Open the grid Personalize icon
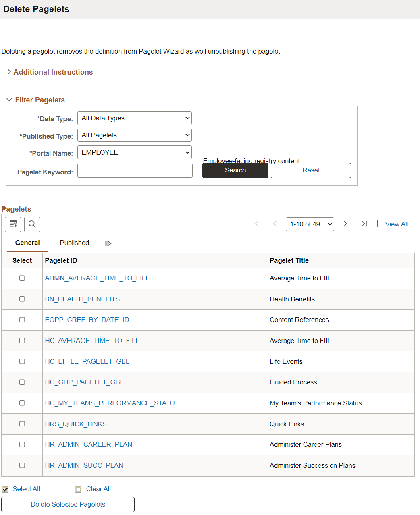Viewport: 420px width, 515px height. coord(12,224)
